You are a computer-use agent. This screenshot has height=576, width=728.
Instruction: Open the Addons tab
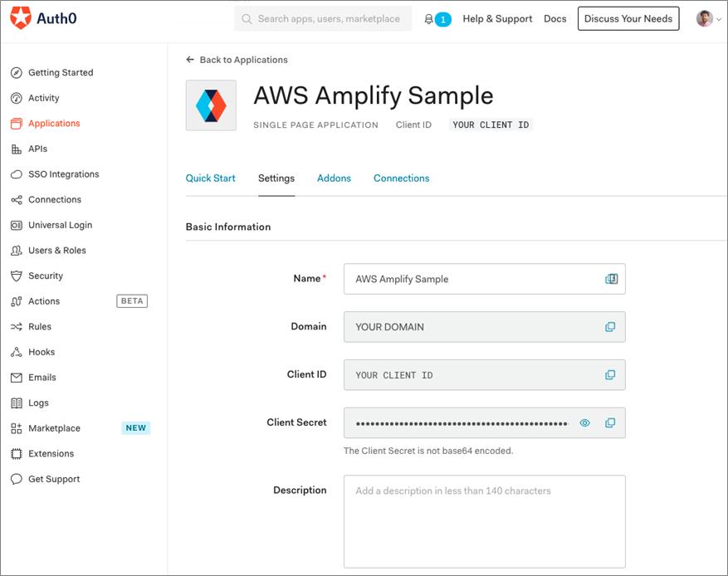tap(334, 178)
